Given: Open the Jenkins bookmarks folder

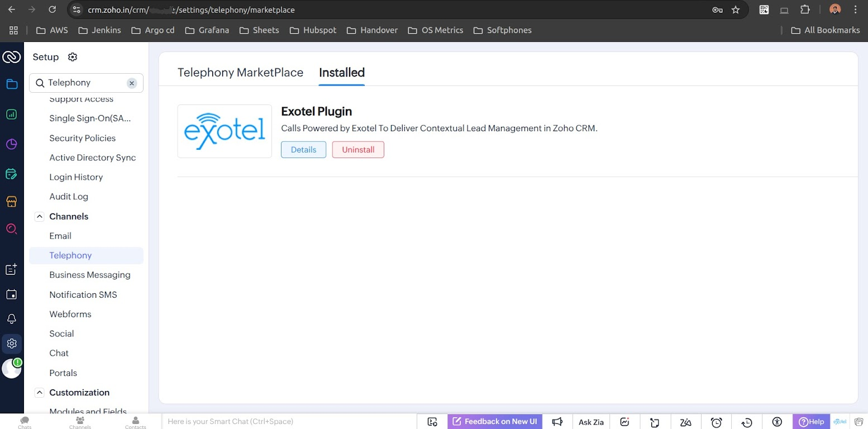Looking at the screenshot, I should (99, 30).
